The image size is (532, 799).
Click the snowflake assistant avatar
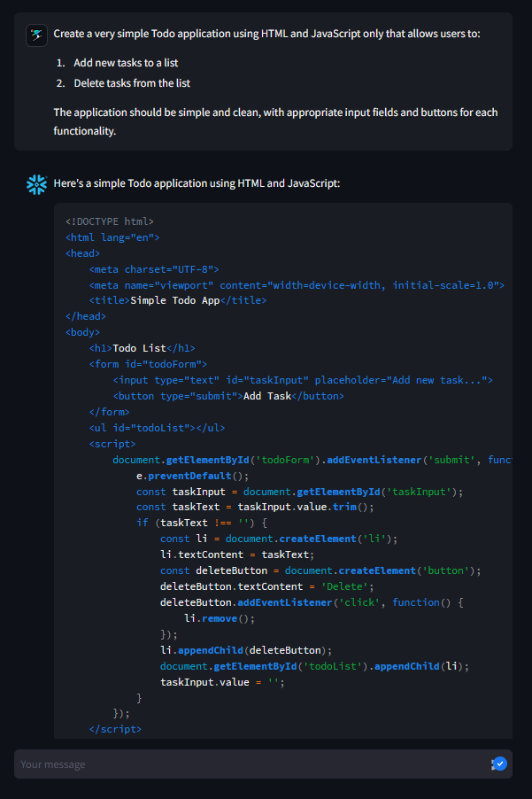pos(36,184)
